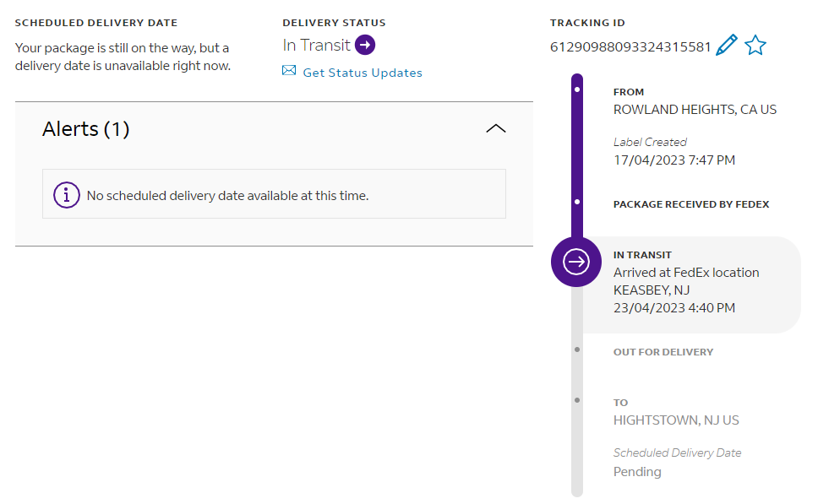Click the star icon to favorite shipment
Image resolution: width=818 pixels, height=504 pixels.
[755, 46]
